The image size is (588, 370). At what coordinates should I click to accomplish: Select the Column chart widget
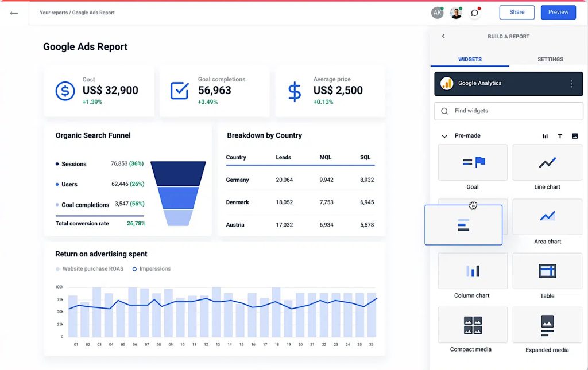pos(472,270)
